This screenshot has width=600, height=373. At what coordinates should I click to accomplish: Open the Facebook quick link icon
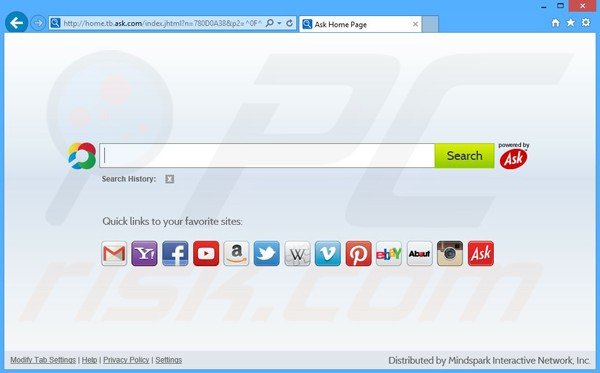click(175, 253)
